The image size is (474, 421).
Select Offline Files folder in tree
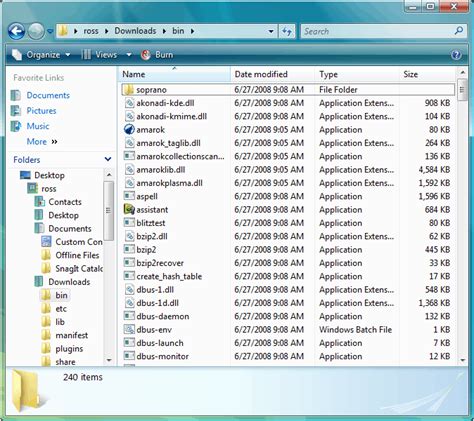coord(77,255)
